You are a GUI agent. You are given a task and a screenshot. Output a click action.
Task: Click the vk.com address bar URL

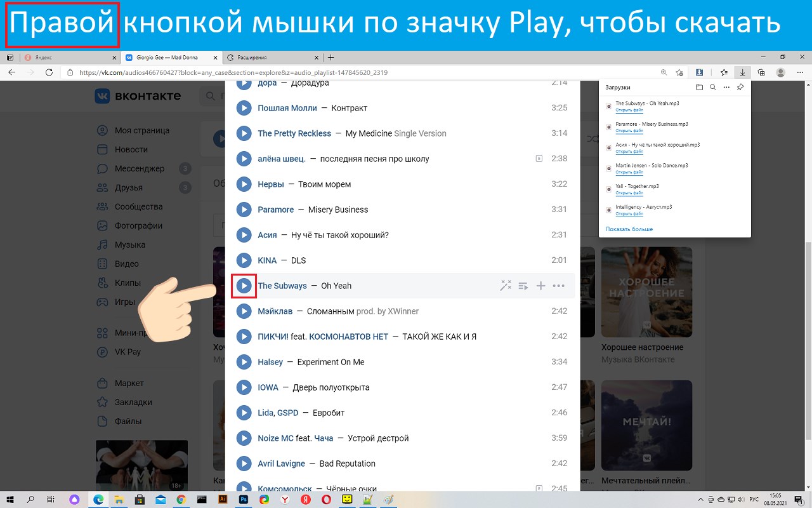(x=233, y=72)
